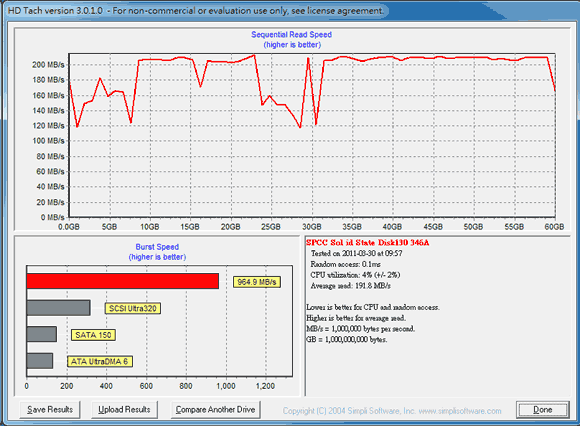Click the Done button
Screen dimensions: 580x426
point(543,410)
